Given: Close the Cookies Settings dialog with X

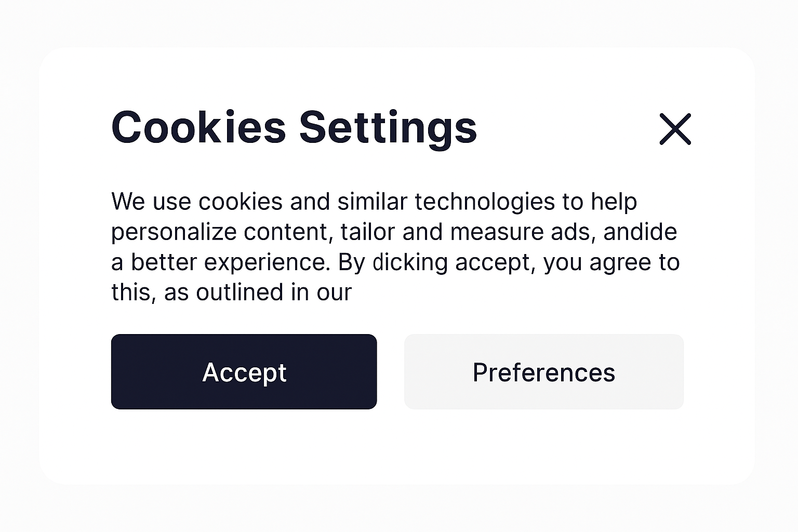Looking at the screenshot, I should pyautogui.click(x=675, y=129).
